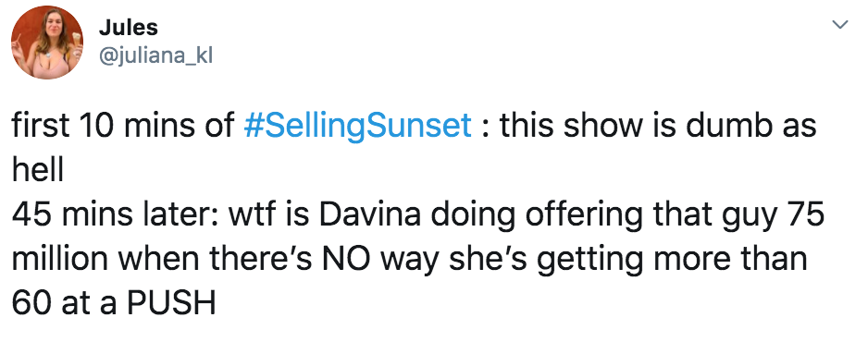Screen dimensions: 868x342
Task: Open Jules's profile picture
Action: click(x=47, y=43)
